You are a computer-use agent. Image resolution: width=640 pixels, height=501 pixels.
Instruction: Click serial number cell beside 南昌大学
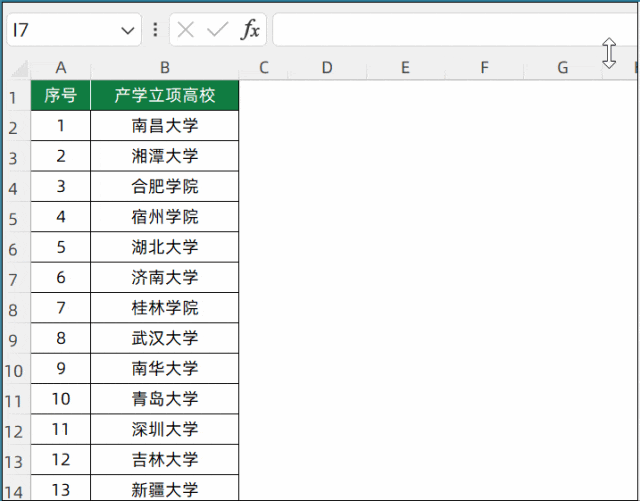pyautogui.click(x=61, y=126)
